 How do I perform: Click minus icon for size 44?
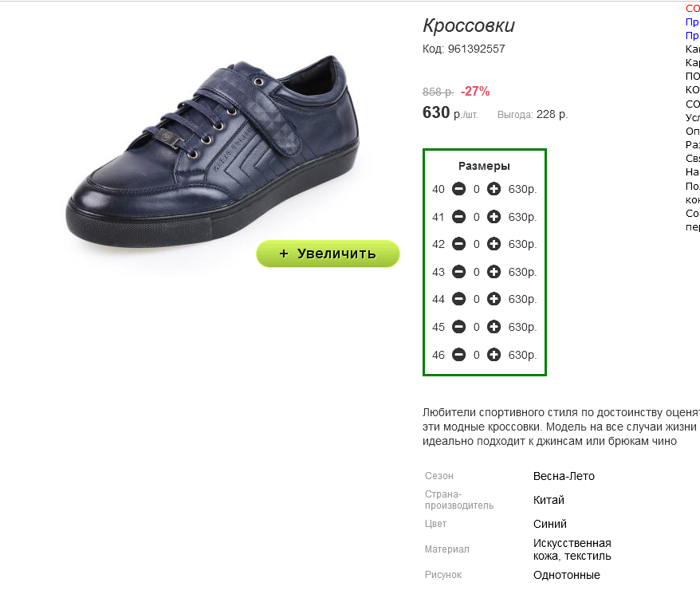pos(458,299)
